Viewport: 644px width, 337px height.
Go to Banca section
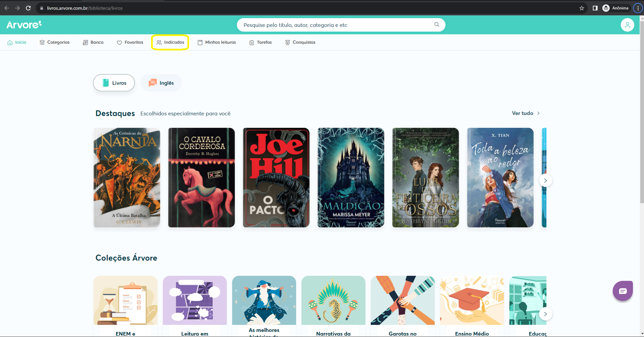click(93, 42)
